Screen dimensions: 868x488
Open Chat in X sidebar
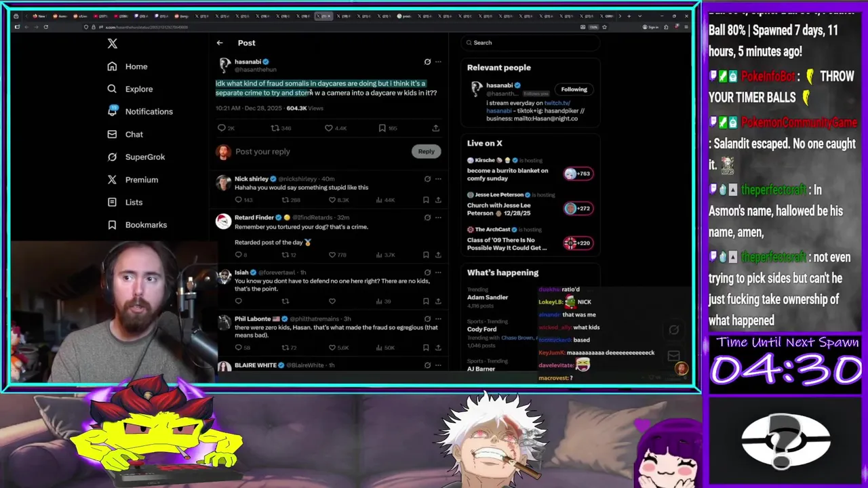pos(125,134)
